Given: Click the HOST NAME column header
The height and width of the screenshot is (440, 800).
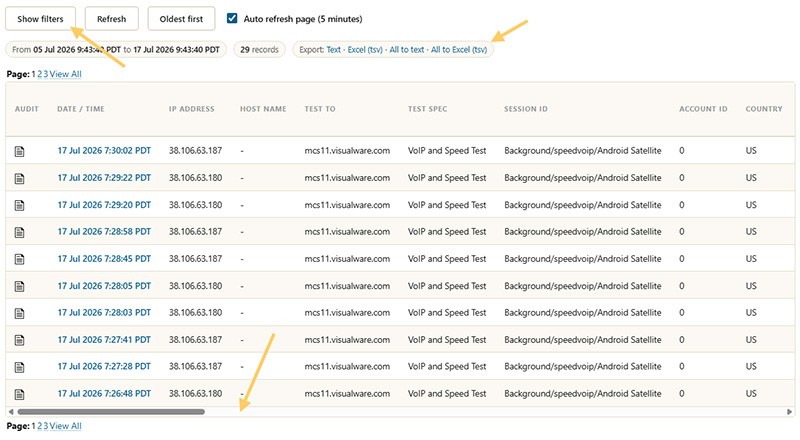Looking at the screenshot, I should point(263,109).
